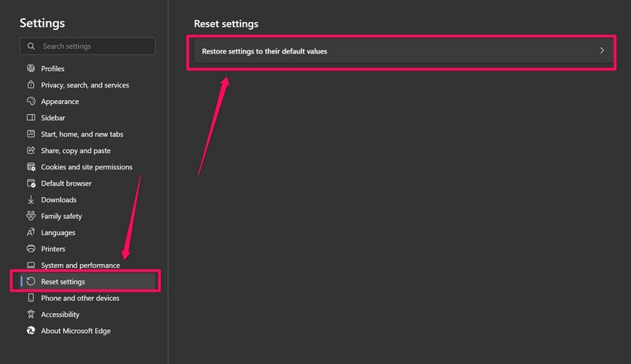Click the Profiles icon in sidebar
This screenshot has width=631, height=364.
pyautogui.click(x=31, y=69)
